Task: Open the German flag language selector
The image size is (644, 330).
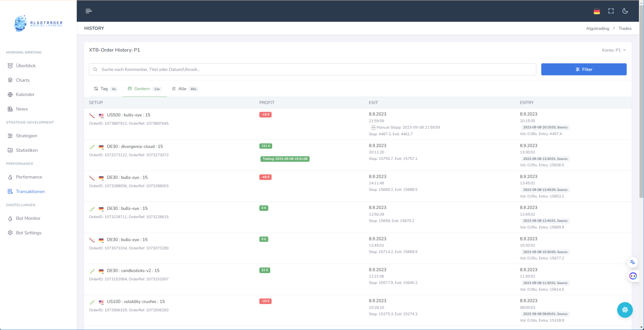Action: point(596,11)
